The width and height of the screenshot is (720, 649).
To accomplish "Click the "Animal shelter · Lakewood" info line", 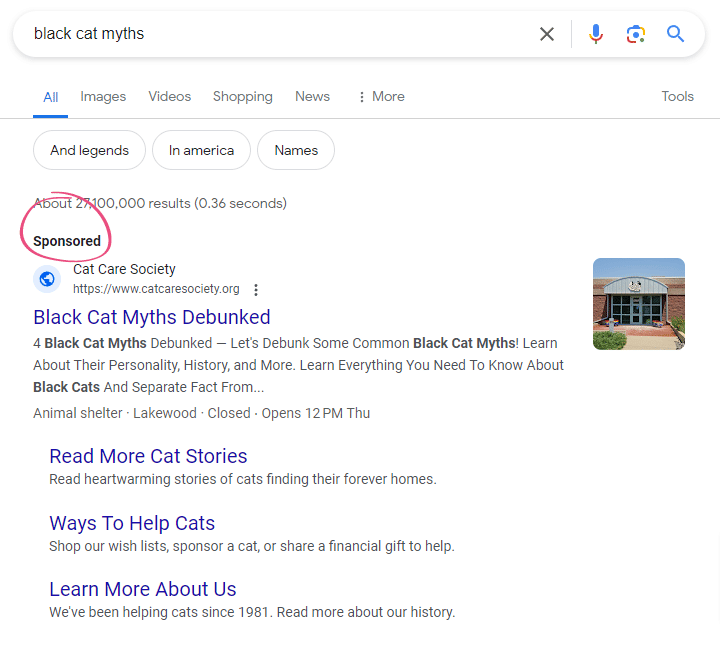I will [x=201, y=413].
